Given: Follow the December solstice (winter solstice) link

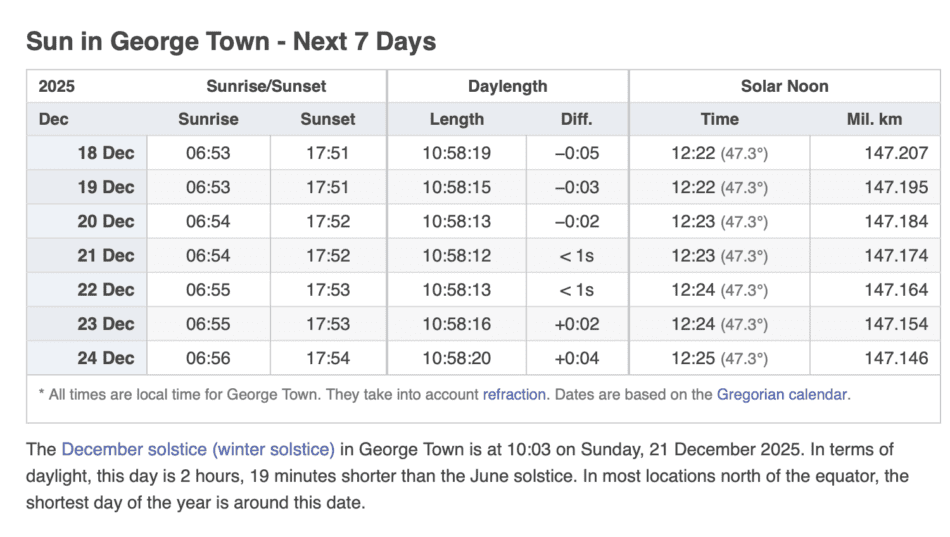Looking at the screenshot, I should [198, 450].
